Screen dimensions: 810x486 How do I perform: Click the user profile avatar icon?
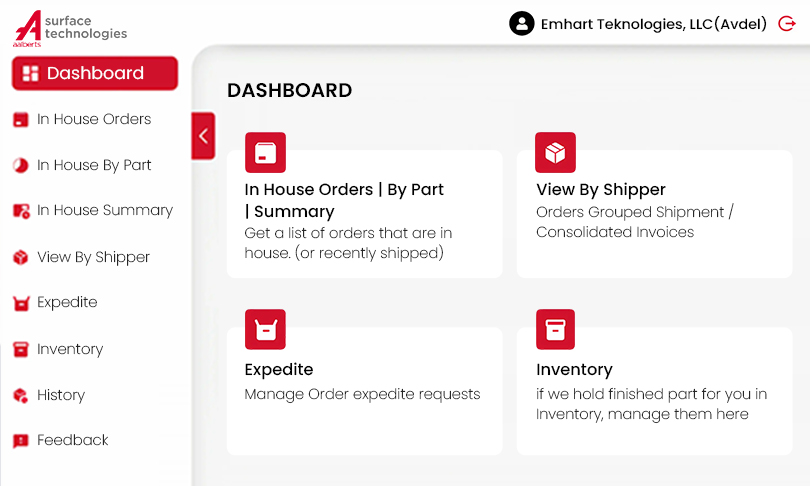tap(521, 23)
